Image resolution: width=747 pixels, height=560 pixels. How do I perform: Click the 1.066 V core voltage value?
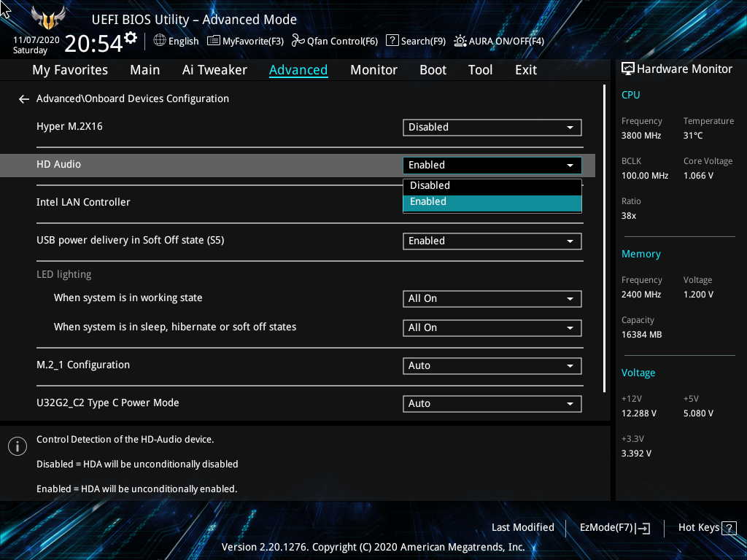click(698, 176)
